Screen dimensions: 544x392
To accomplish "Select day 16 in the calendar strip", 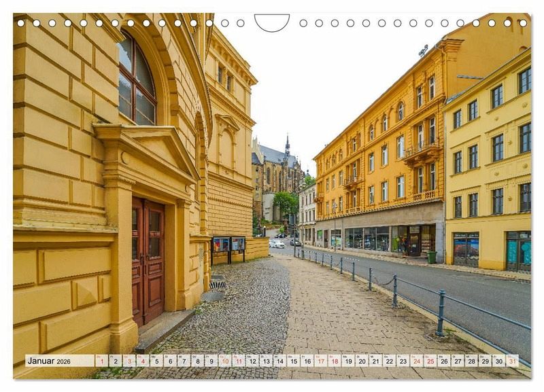I will click(x=307, y=361).
